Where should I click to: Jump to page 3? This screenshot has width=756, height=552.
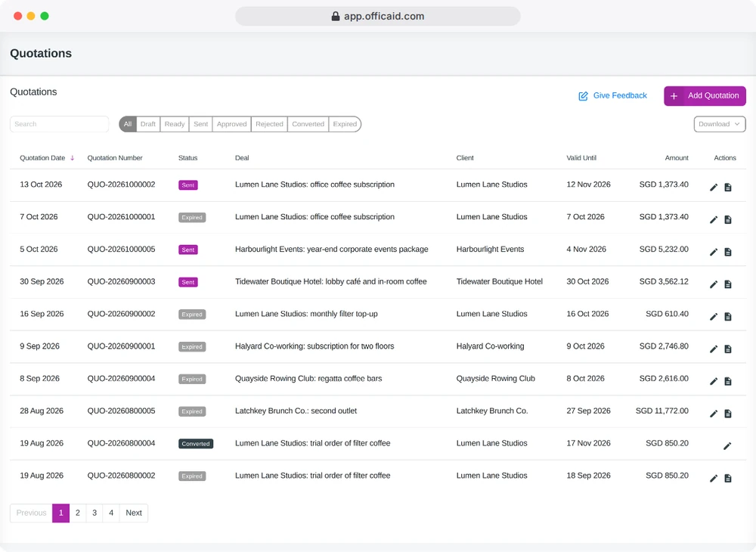(94, 513)
